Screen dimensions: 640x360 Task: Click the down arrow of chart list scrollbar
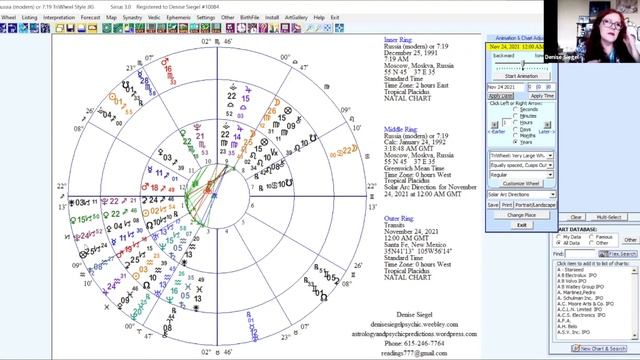634,336
